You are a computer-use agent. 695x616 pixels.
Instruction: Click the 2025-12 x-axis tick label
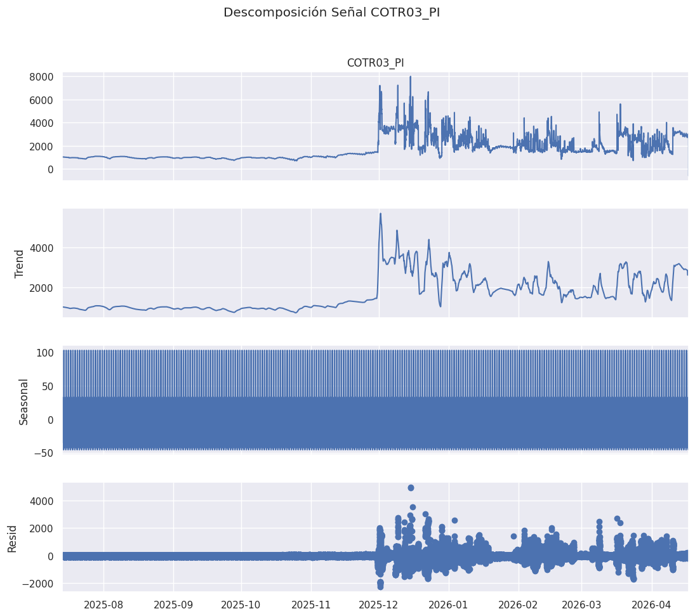point(379,605)
